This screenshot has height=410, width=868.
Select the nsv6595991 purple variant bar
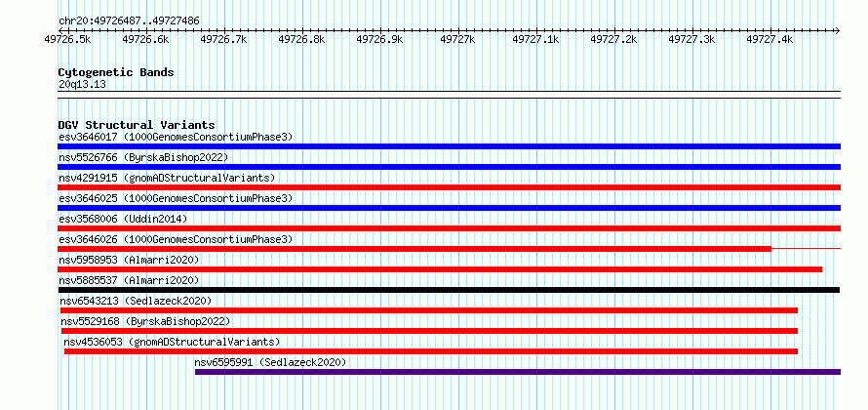pyautogui.click(x=518, y=372)
